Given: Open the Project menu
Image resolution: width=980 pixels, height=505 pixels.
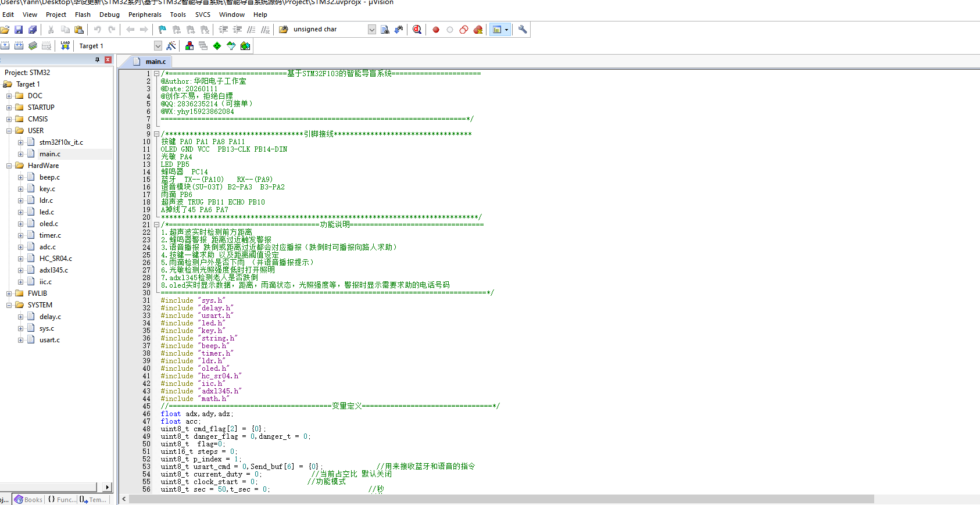Looking at the screenshot, I should click(56, 15).
